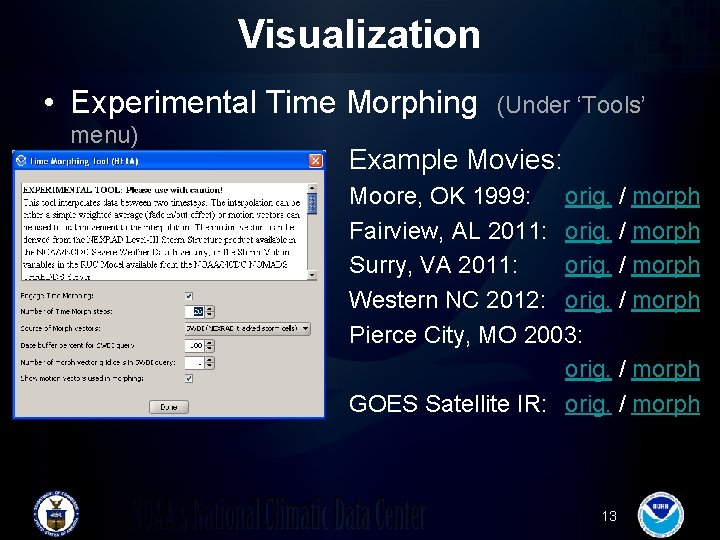Click the NOAA icon in the dialog title bar
Viewport: 720px width, 540px height.
pos(21,161)
